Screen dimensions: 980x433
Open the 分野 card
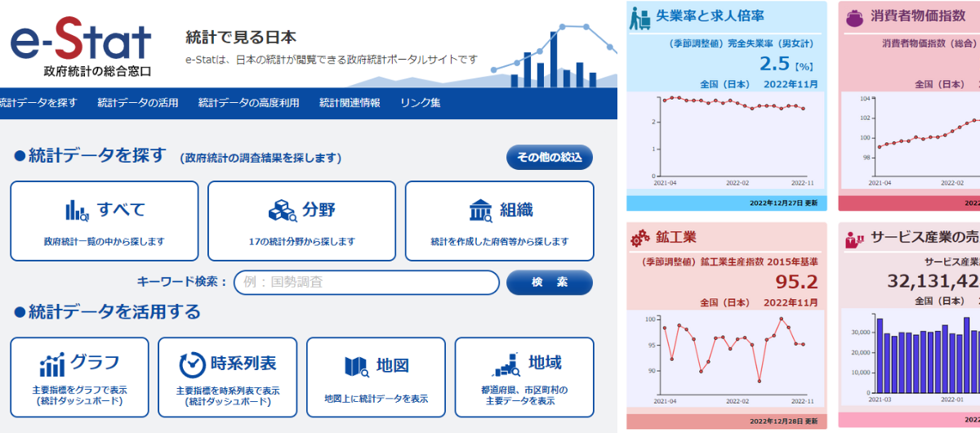tap(302, 221)
